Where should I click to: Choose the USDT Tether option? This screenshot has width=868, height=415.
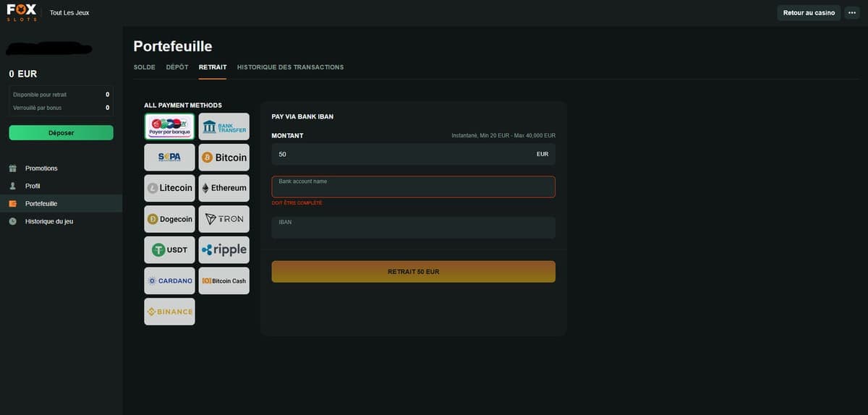[169, 249]
